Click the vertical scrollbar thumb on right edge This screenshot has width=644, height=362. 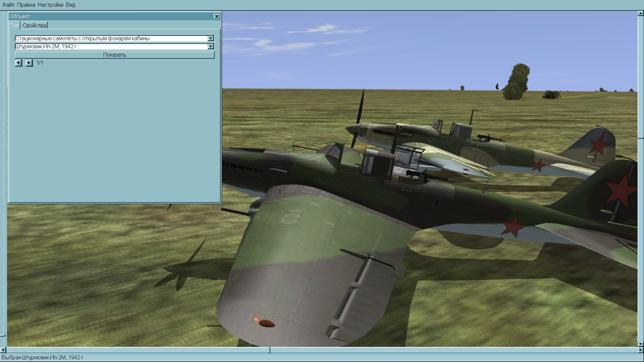[x=640, y=137]
